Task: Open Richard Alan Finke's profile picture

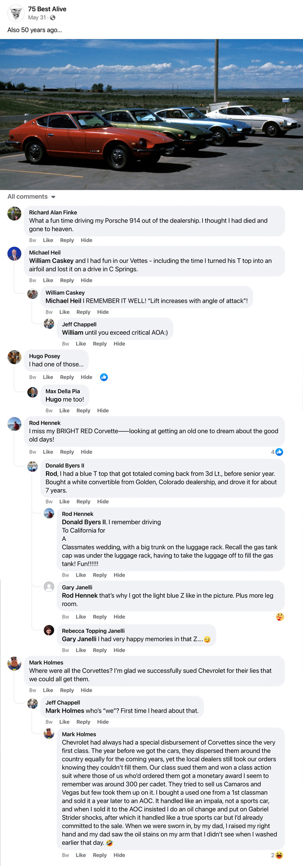Action: tap(14, 213)
